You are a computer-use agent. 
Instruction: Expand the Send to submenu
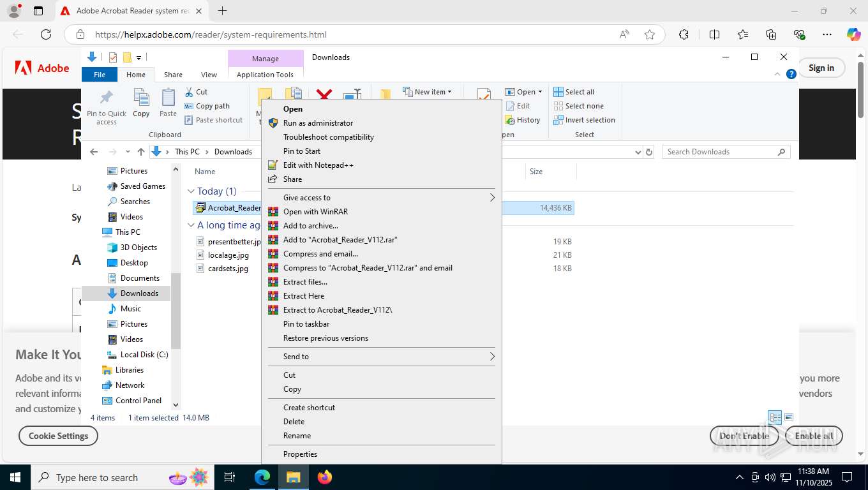382,357
